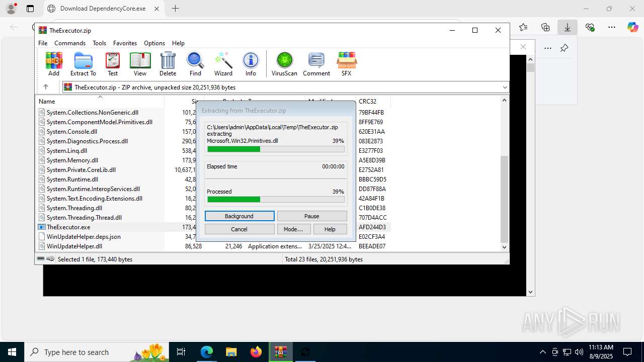Open the Extract To tool
644x362 pixels.
click(83, 64)
